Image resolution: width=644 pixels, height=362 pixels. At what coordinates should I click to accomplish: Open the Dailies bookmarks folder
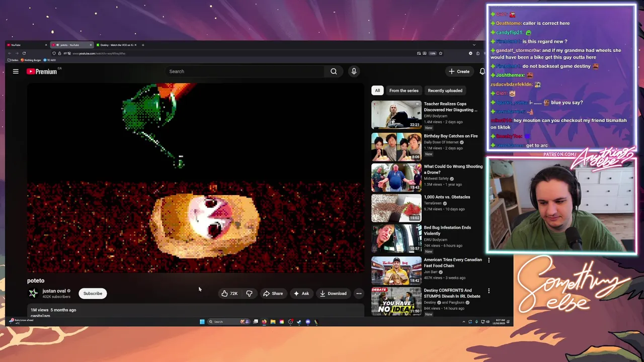(x=13, y=60)
